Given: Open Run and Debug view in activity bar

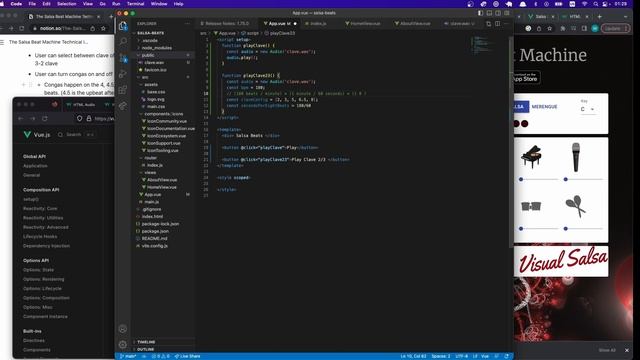Looking at the screenshot, I should click(x=123, y=74).
